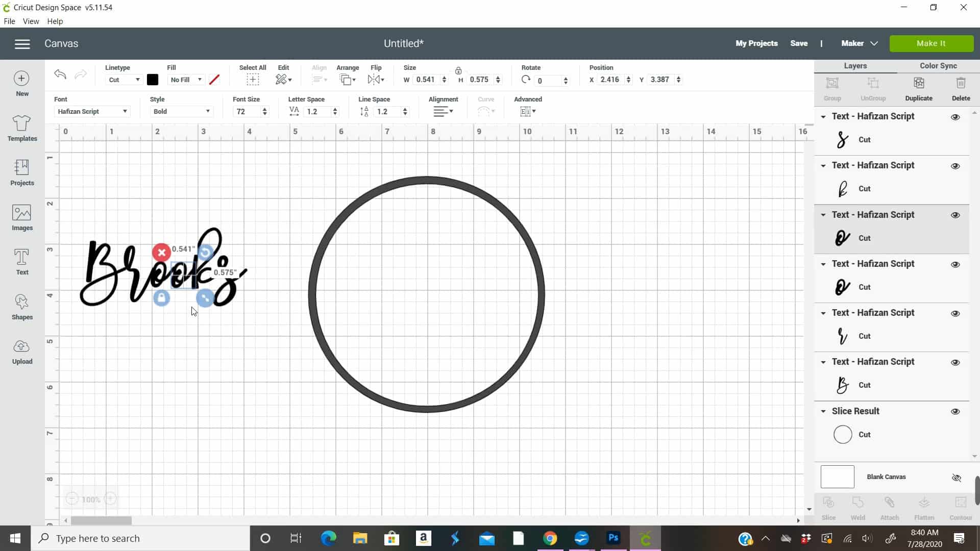Viewport: 980px width, 551px height.
Task: Click the Blank Canvas color thumbnail
Action: pos(837,477)
